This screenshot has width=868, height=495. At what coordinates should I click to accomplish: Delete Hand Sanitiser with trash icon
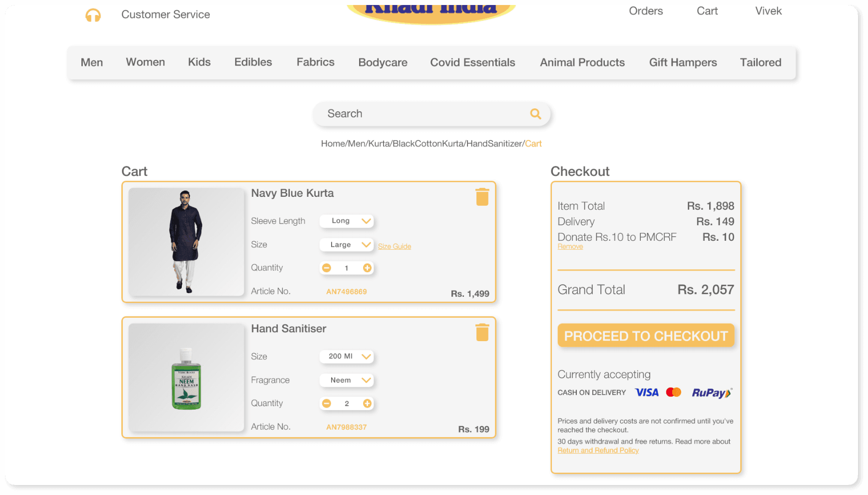tap(482, 332)
